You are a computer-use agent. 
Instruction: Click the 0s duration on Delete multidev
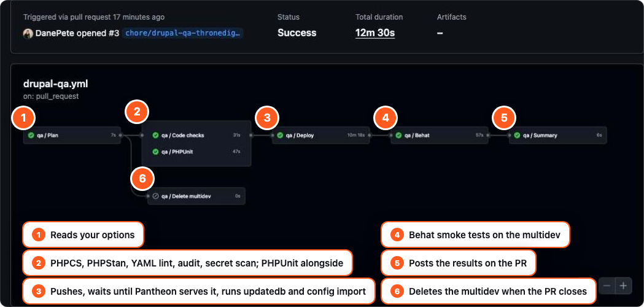(x=238, y=196)
